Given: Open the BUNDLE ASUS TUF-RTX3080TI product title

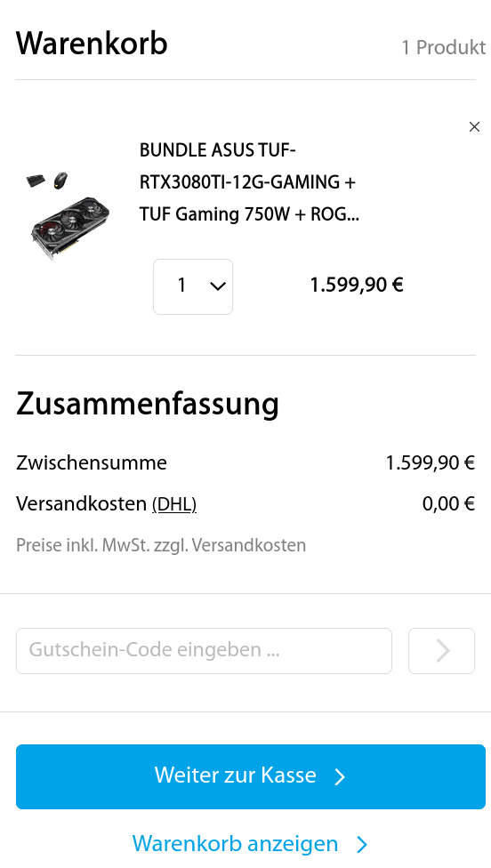Looking at the screenshot, I should pos(249,182).
